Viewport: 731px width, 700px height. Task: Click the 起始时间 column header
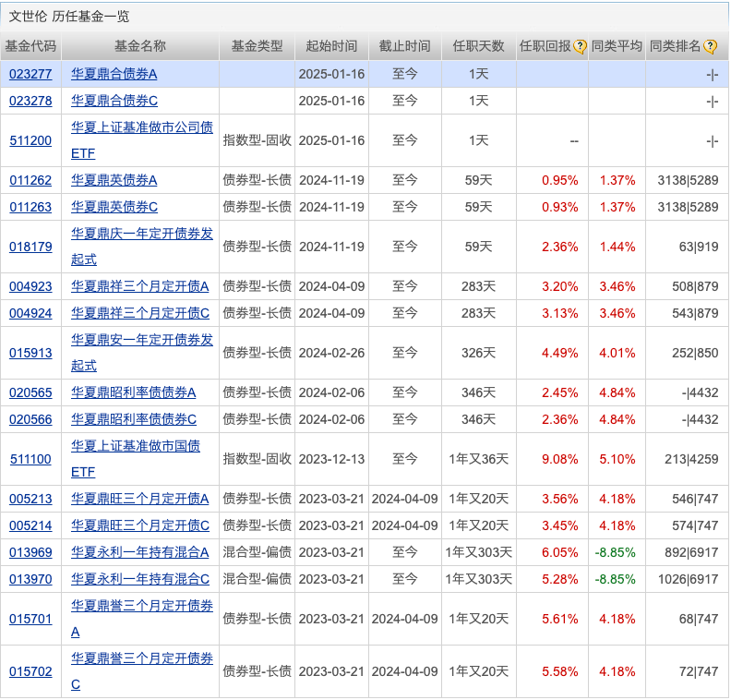[x=331, y=46]
